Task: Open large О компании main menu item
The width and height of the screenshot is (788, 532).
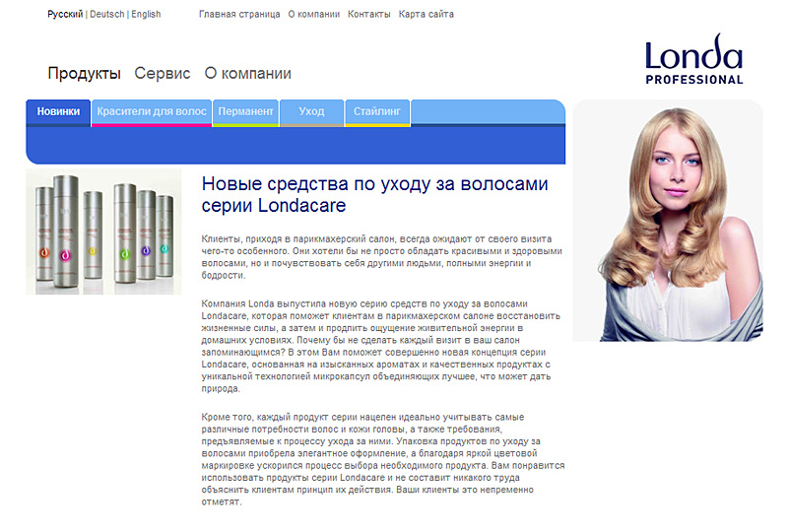Action: pos(248,74)
